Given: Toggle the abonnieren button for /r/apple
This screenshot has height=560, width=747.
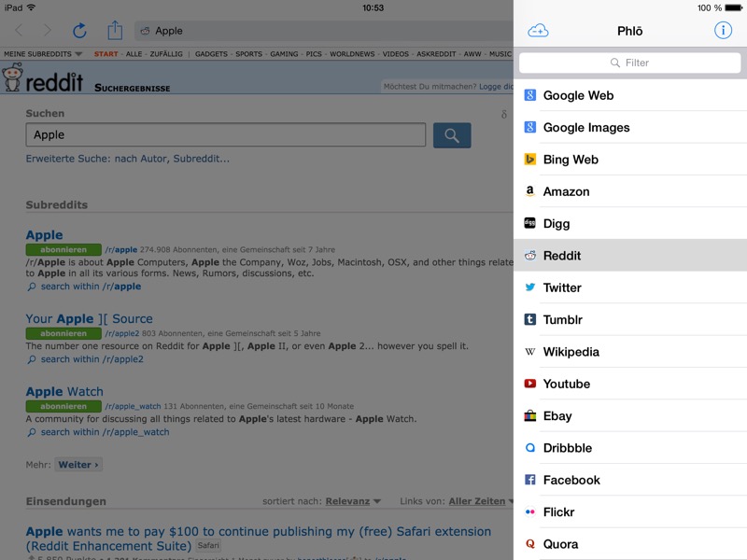Looking at the screenshot, I should click(x=63, y=250).
